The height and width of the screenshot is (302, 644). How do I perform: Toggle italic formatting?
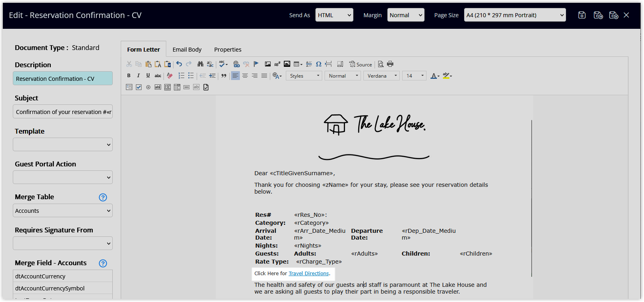click(138, 76)
